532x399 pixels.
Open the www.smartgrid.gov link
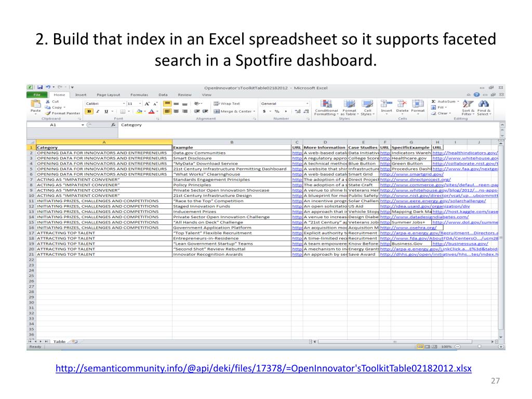(x=411, y=174)
